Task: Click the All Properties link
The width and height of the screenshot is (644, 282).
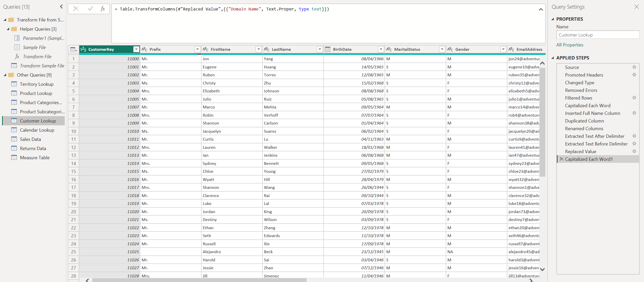Action: [x=570, y=45]
